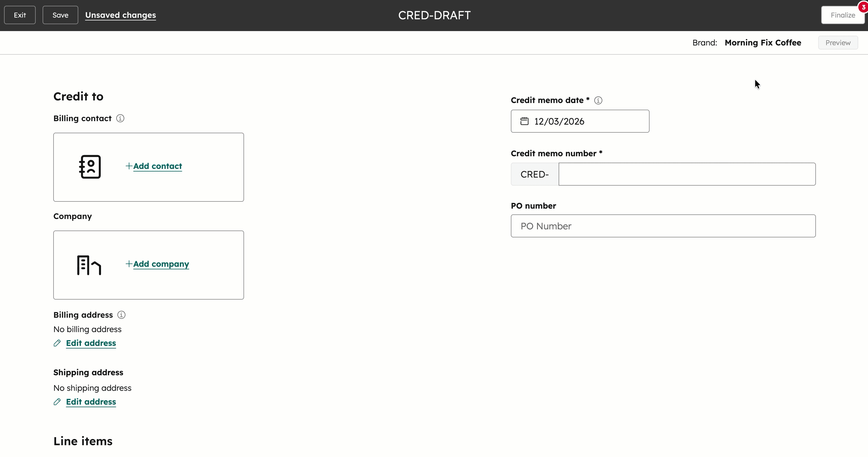Click the red notification badge on Finalize
This screenshot has width=868, height=457.
862,6
